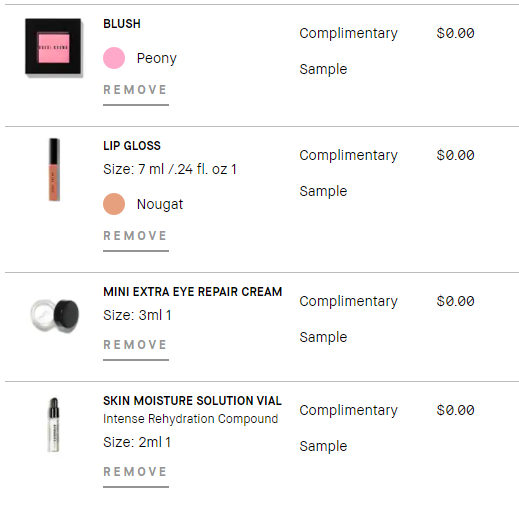Viewport: 519px width, 505px height.
Task: Open the MINI EXTRA EYE REPAIR CREAM title
Action: click(x=193, y=292)
